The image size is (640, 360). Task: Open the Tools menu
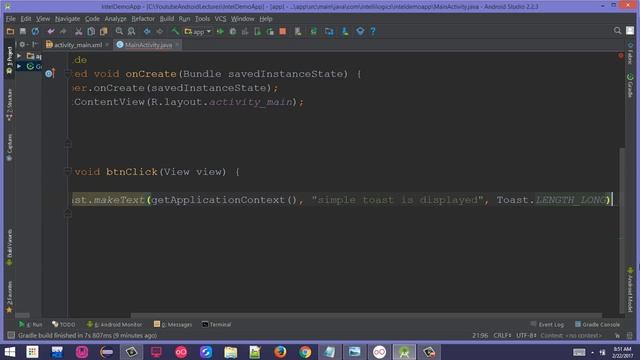202,19
